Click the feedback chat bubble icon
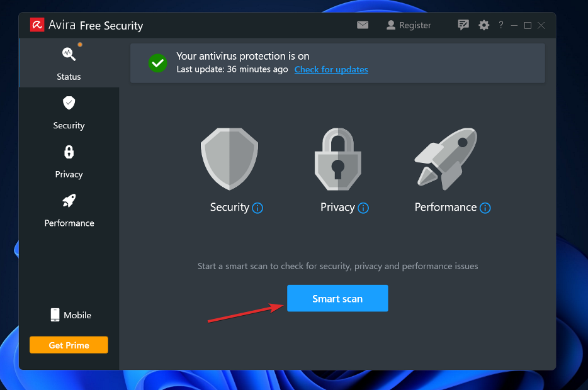This screenshot has height=390, width=588. click(x=463, y=25)
